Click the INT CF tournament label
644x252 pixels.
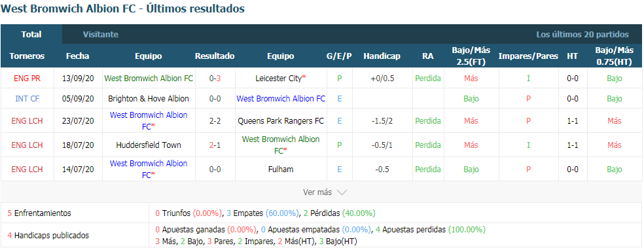(27, 99)
